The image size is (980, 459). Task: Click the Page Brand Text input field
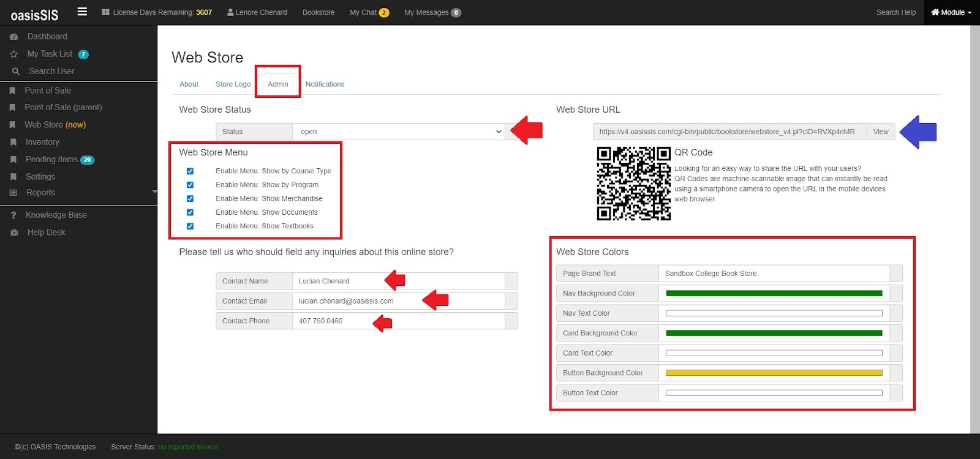tap(774, 274)
